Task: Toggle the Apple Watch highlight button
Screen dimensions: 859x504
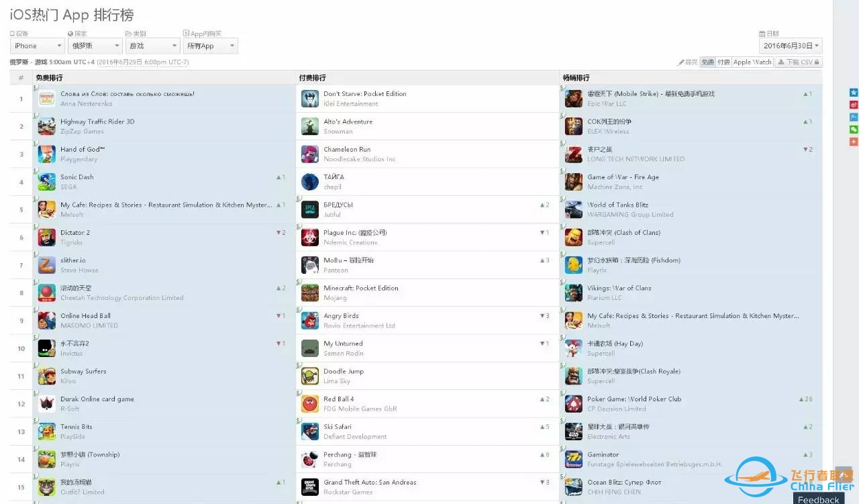Action: (752, 62)
